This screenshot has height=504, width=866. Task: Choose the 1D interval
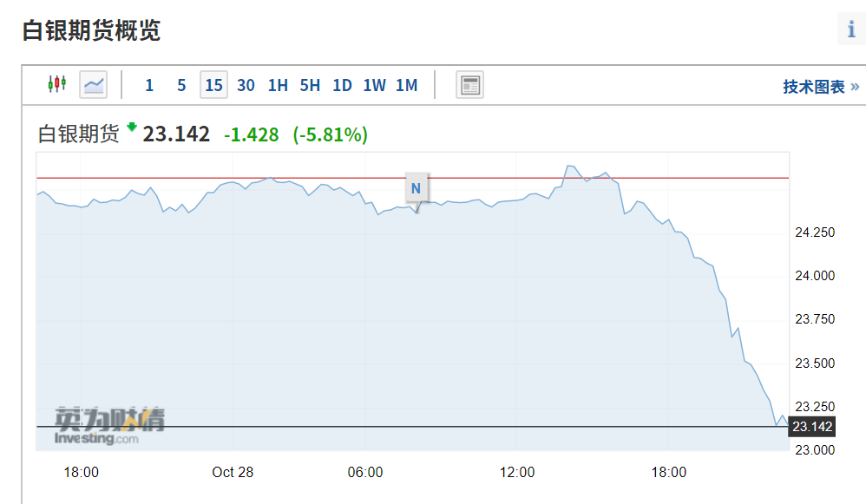click(x=342, y=85)
